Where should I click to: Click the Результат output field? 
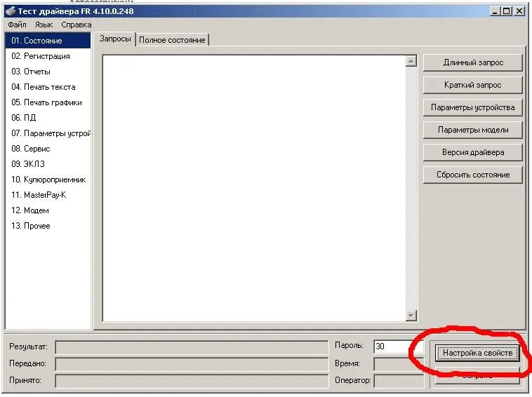pyautogui.click(x=192, y=347)
